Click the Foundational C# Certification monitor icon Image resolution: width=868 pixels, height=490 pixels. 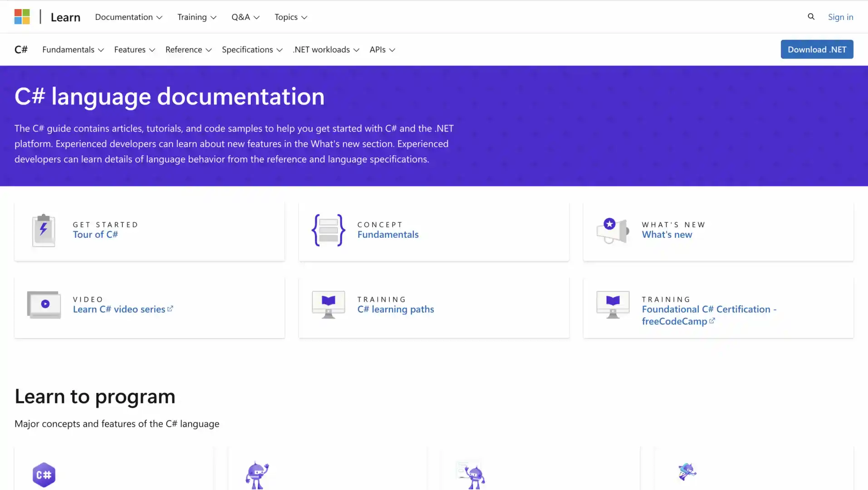(613, 304)
